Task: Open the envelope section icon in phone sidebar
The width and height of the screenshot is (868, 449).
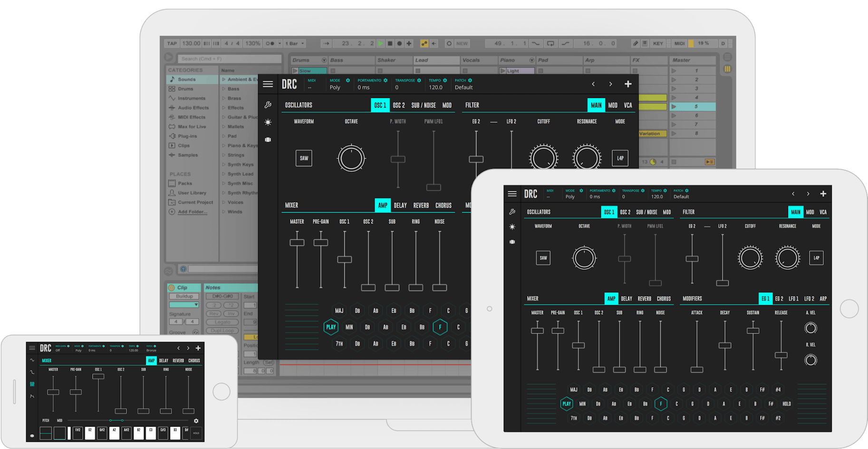Action: [x=32, y=396]
